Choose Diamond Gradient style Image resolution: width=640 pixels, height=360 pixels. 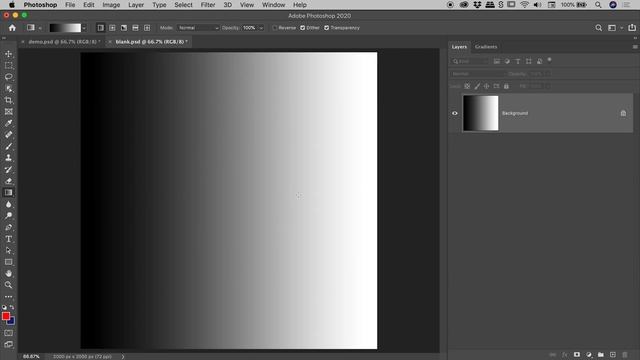tap(147, 28)
